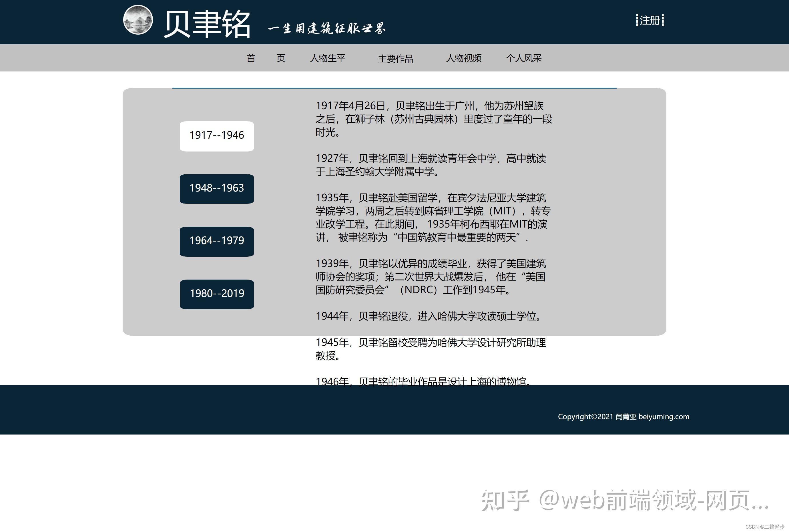The height and width of the screenshot is (532, 789).
Task: Open the 主要作品 navigation item
Action: 396,58
